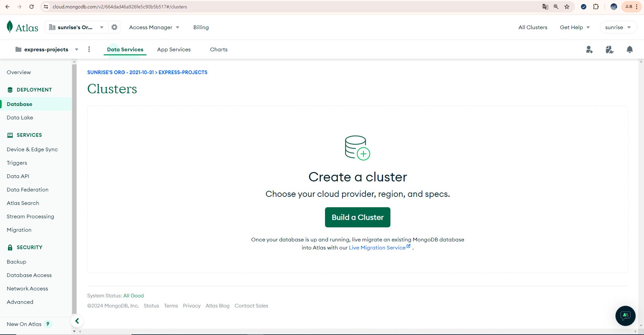Select Overview in the sidebar
Viewport: 644px width, 335px height.
click(19, 72)
